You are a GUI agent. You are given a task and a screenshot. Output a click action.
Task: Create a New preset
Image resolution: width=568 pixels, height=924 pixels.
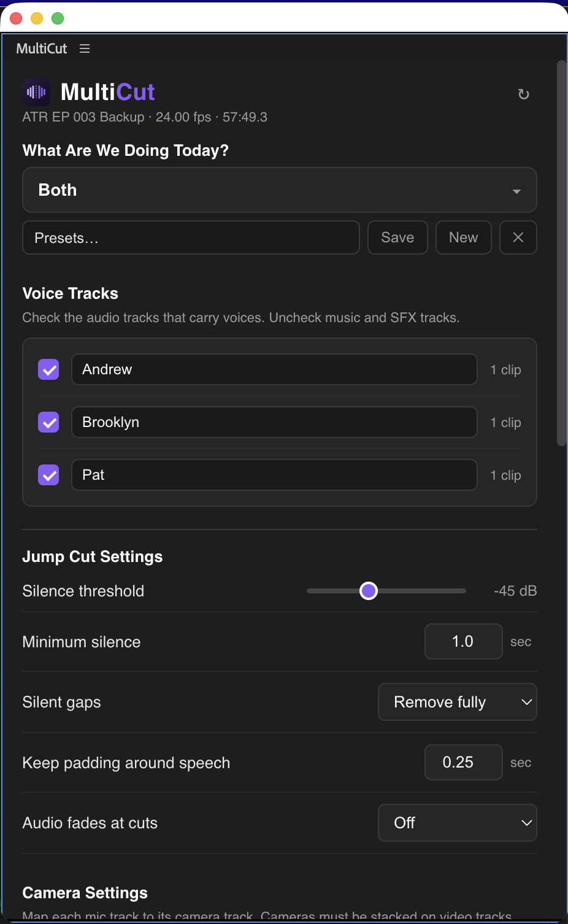(x=463, y=237)
